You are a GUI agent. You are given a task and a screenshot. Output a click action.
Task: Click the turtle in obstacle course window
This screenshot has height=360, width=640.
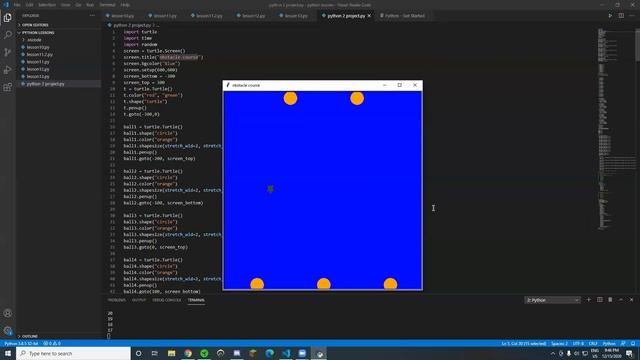tap(270, 189)
